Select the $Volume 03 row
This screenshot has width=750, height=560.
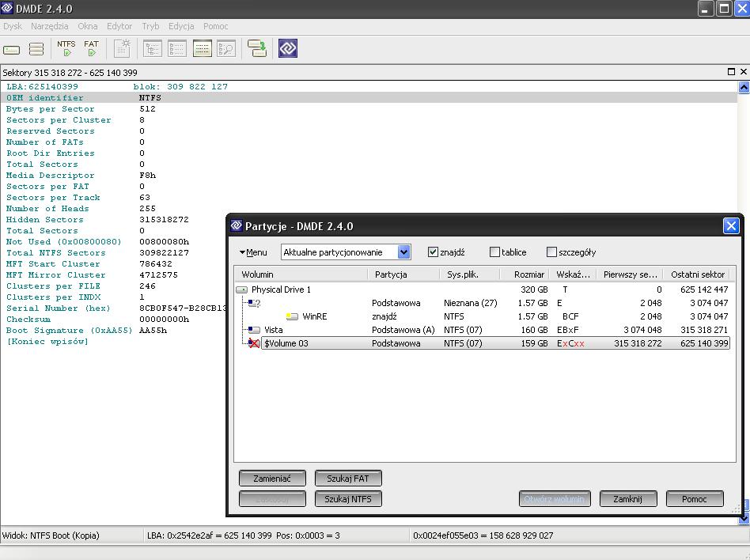coord(483,343)
